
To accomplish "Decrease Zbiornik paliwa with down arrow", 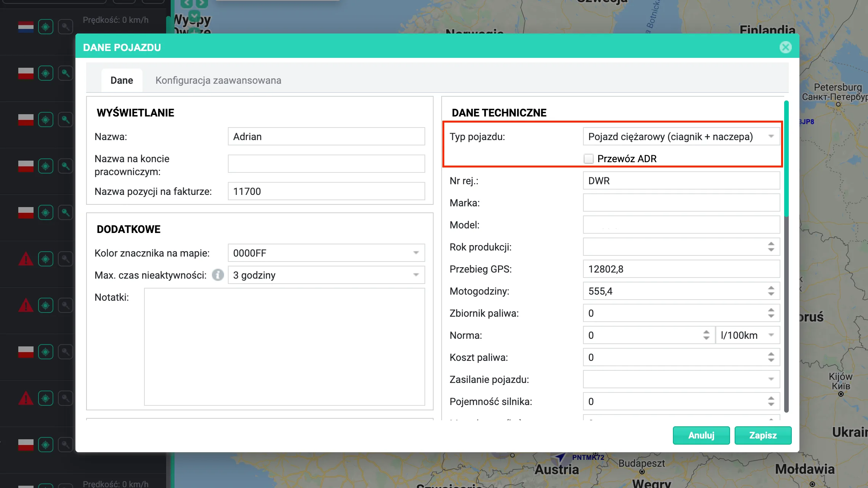I will [x=771, y=316].
